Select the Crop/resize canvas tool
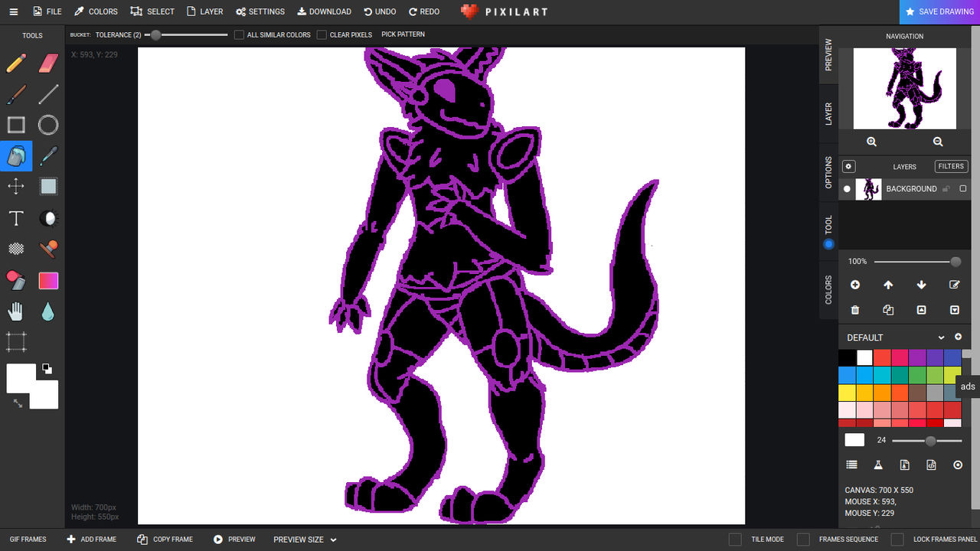Screen dimensions: 980x551 16,341
